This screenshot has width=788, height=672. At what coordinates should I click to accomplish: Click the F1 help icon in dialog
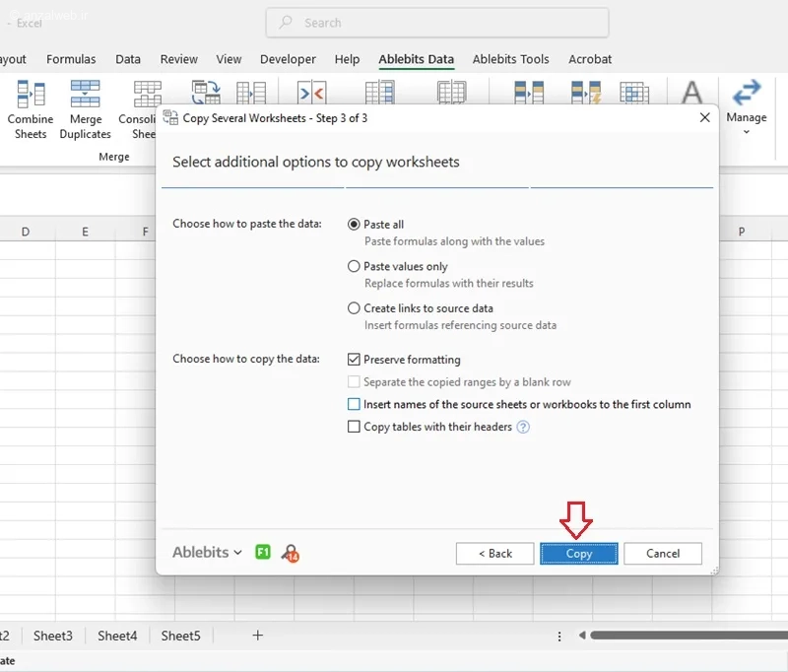pyautogui.click(x=263, y=552)
